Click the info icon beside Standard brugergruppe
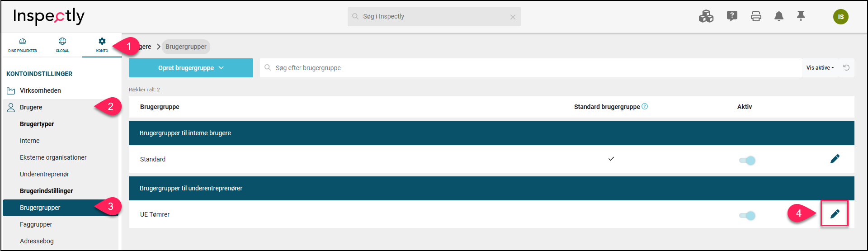 (x=645, y=106)
